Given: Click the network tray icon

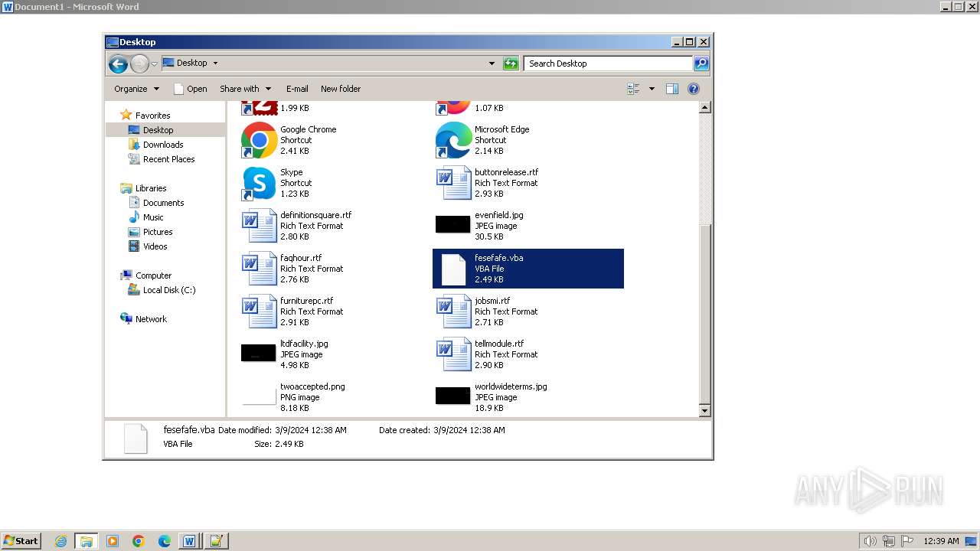Looking at the screenshot, I should coord(889,541).
